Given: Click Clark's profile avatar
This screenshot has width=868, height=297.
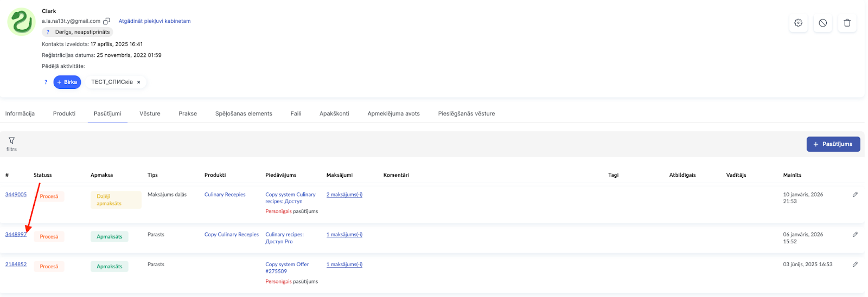Looking at the screenshot, I should [x=21, y=22].
